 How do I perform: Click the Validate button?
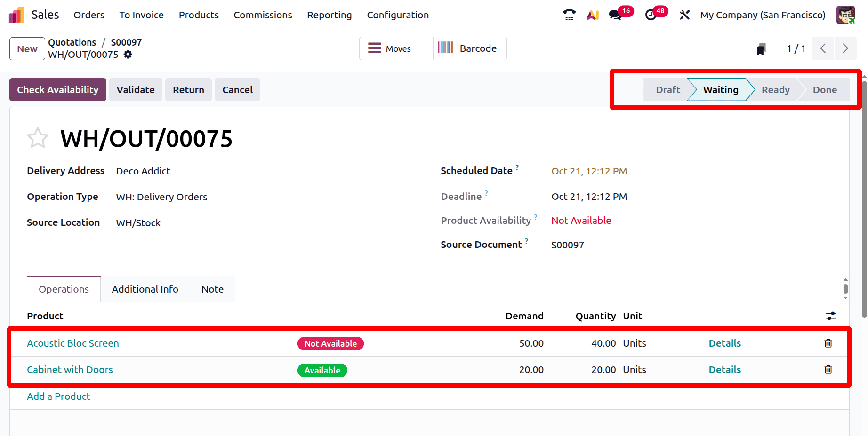pyautogui.click(x=136, y=90)
